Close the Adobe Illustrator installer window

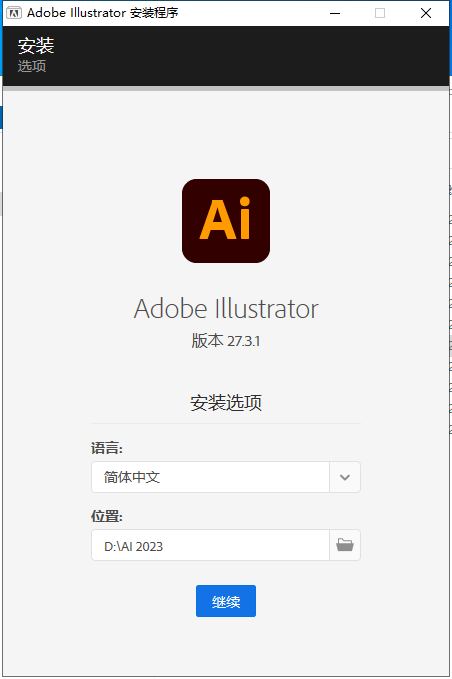[x=426, y=13]
